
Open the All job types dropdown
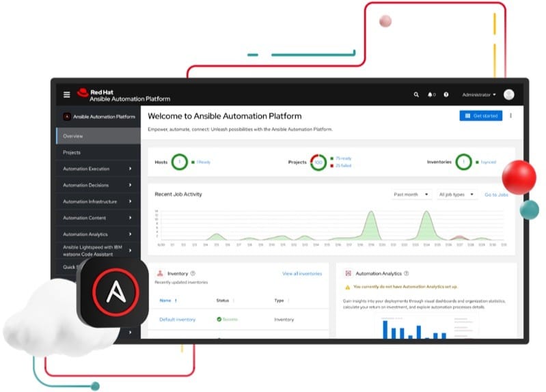[456, 194]
